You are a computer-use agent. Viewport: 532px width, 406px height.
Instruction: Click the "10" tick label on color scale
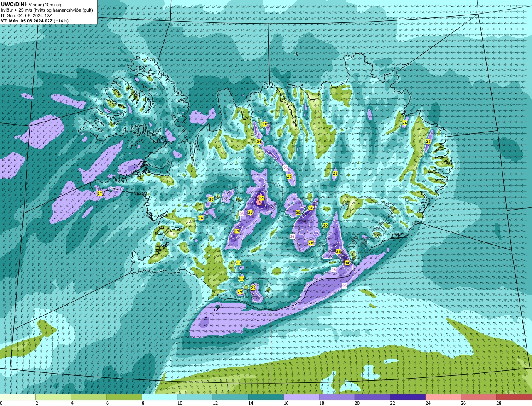(x=180, y=403)
